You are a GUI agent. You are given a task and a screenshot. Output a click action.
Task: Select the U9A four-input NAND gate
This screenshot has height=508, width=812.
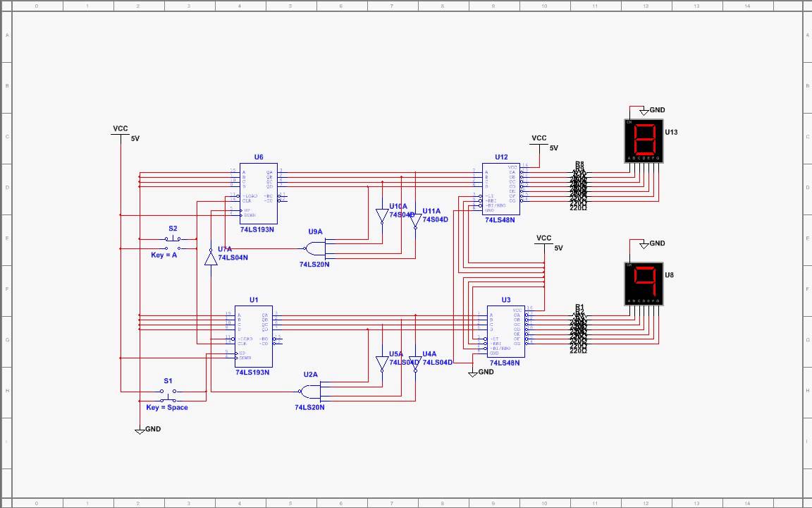(315, 249)
